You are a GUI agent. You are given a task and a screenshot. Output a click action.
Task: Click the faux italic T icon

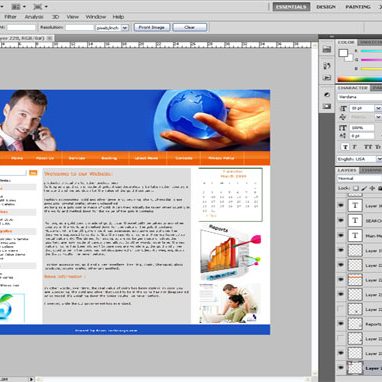point(354,147)
